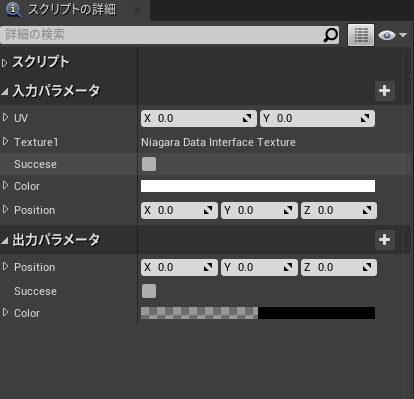Image resolution: width=414 pixels, height=399 pixels.
Task: Click the search magnifier icon
Action: click(331, 35)
